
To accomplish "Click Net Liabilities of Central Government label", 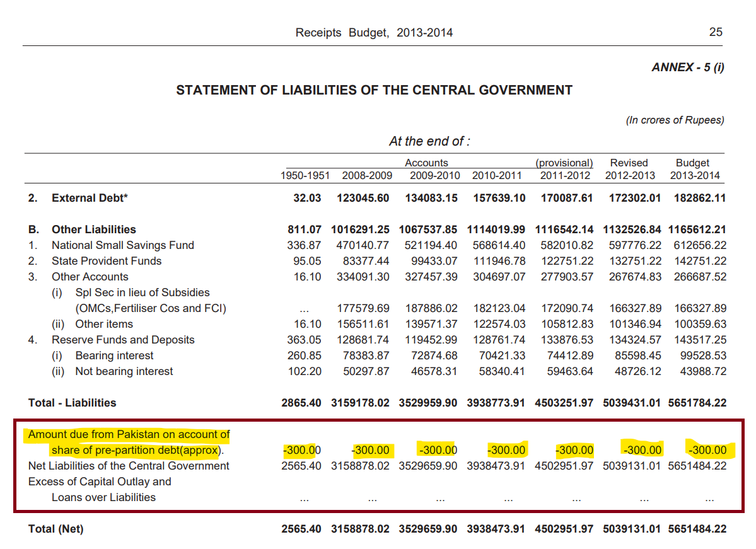I will 129,466.
